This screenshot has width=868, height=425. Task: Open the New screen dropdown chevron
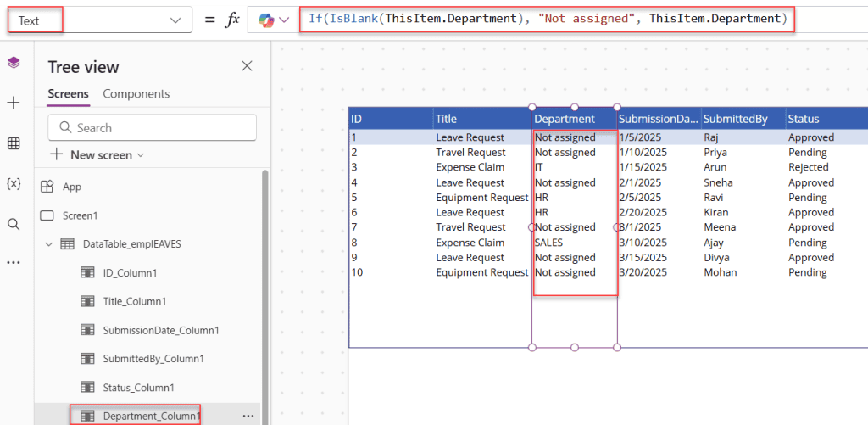[140, 156]
